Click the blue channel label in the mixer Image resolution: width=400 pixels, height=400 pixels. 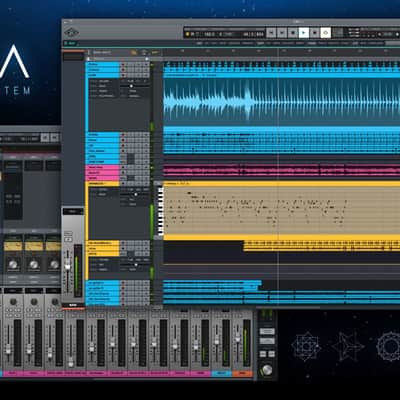click(x=222, y=373)
